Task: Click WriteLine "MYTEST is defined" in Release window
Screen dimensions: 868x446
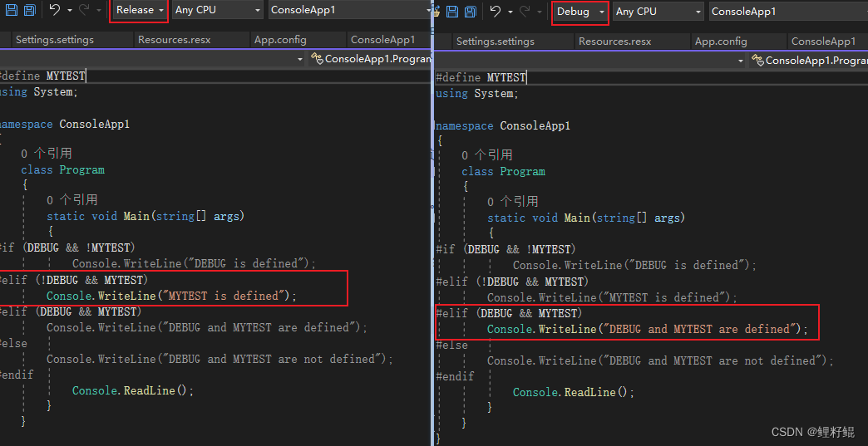Action: click(x=171, y=296)
